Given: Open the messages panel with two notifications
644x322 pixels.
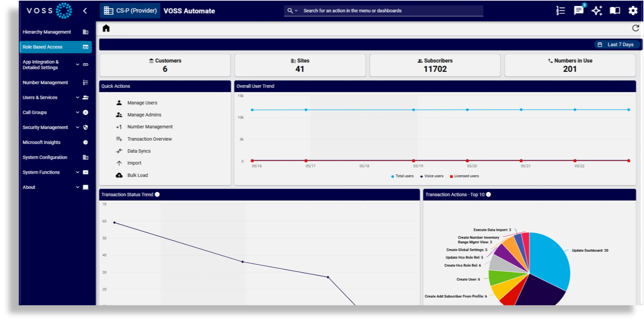Looking at the screenshot, I should [x=578, y=10].
